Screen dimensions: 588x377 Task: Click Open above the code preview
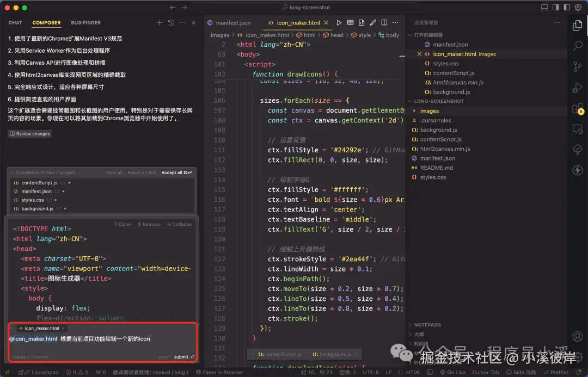[x=122, y=225]
